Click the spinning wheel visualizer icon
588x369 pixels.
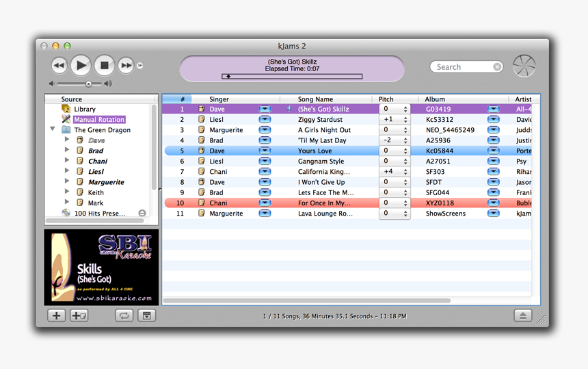point(524,66)
